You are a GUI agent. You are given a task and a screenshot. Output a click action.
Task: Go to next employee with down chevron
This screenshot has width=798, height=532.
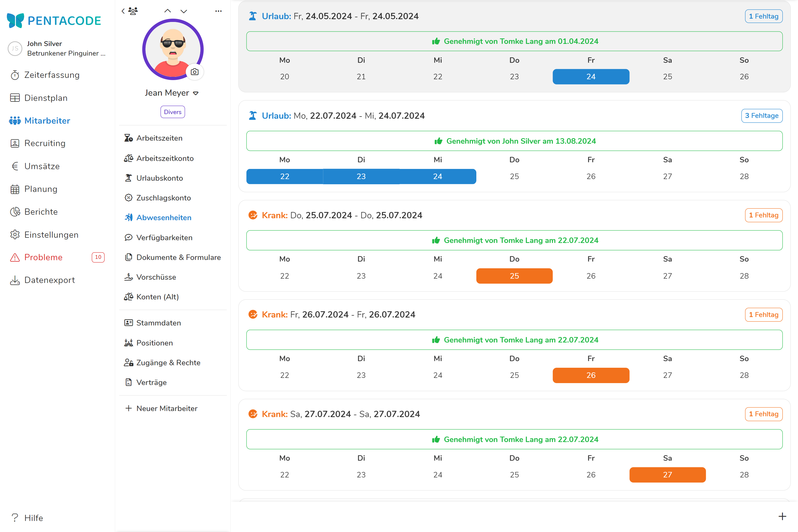point(183,11)
